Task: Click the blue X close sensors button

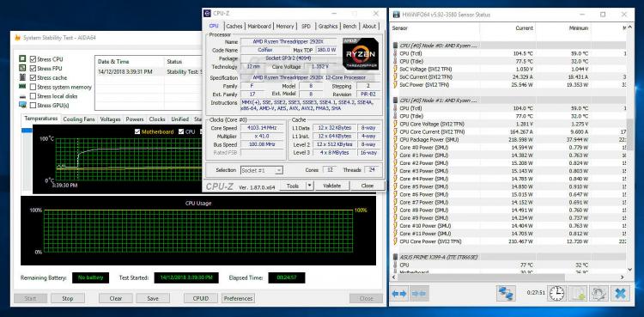Action: pyautogui.click(x=620, y=293)
